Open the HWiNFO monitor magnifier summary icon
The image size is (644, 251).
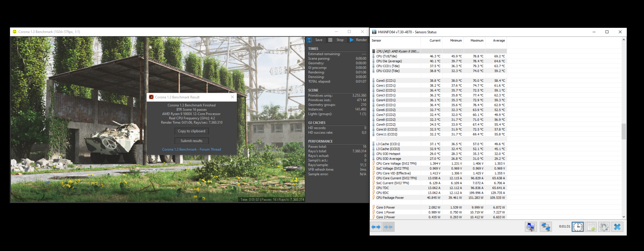coord(531,227)
